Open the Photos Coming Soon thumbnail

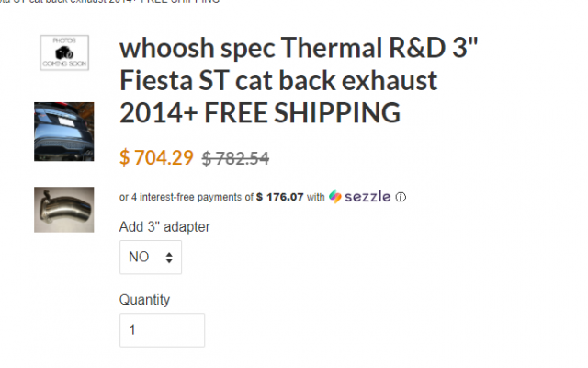(64, 52)
